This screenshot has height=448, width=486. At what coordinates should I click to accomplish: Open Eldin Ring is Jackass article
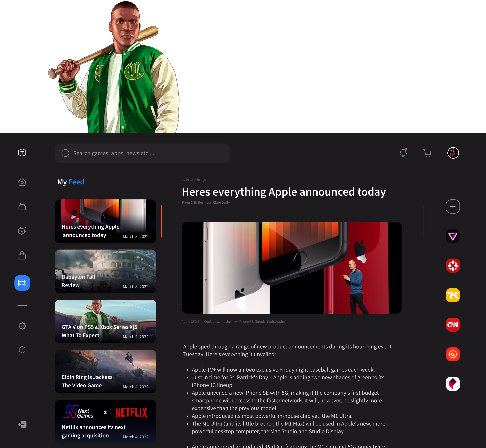tap(105, 371)
